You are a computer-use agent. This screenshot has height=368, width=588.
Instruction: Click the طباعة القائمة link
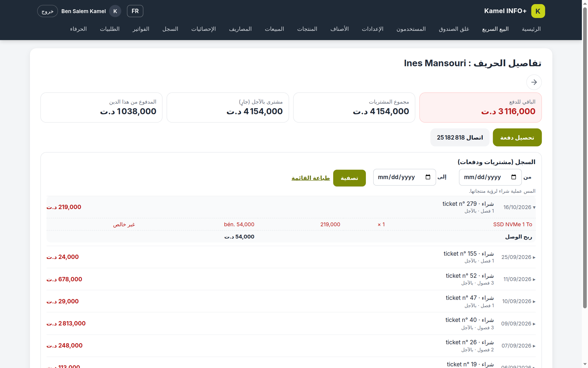pyautogui.click(x=311, y=178)
